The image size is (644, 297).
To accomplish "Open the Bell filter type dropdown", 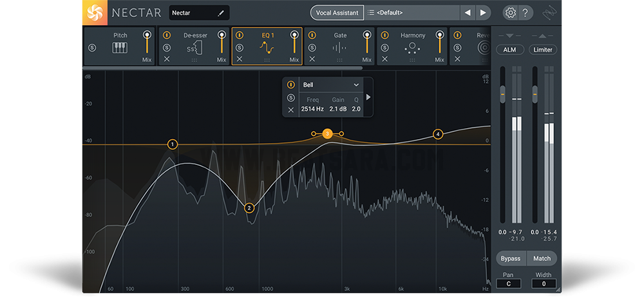I will tap(331, 85).
